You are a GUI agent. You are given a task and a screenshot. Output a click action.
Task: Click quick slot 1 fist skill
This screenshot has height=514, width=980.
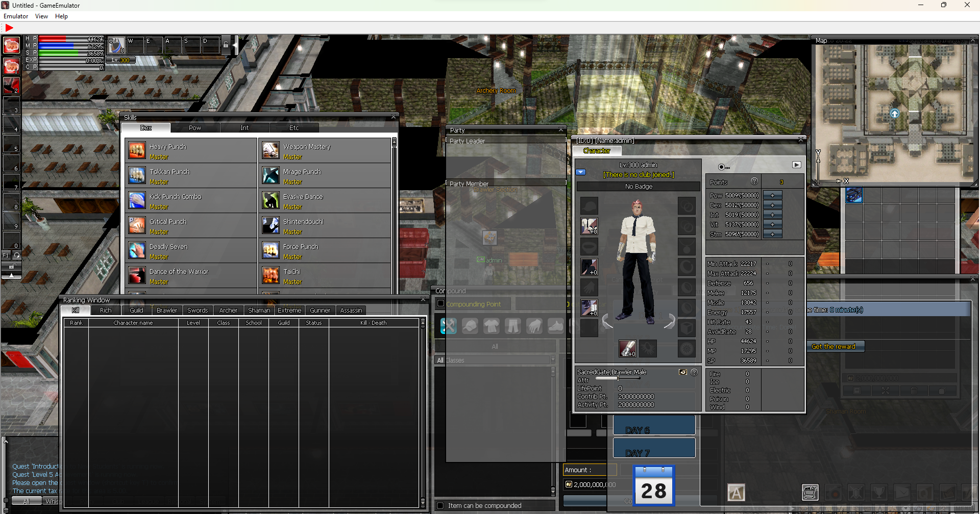pos(11,66)
